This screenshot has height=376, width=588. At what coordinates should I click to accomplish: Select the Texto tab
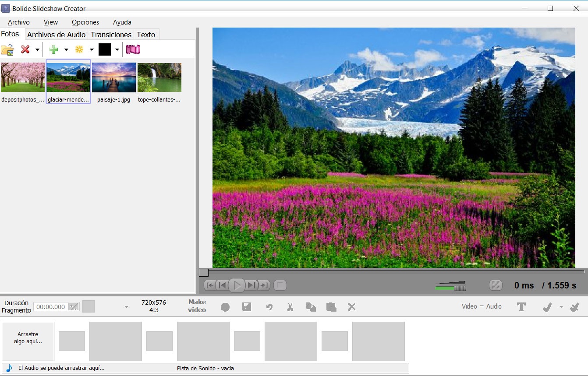coord(146,35)
